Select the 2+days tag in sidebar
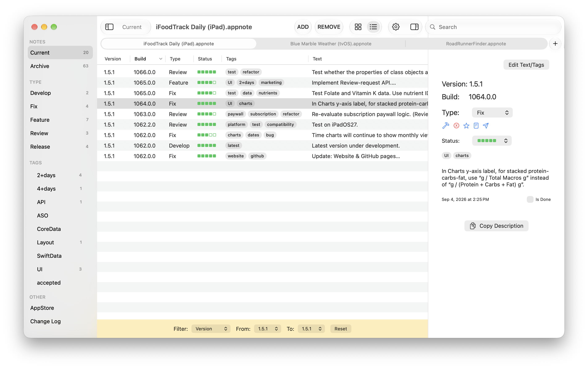The height and width of the screenshot is (369, 588). 60,175
